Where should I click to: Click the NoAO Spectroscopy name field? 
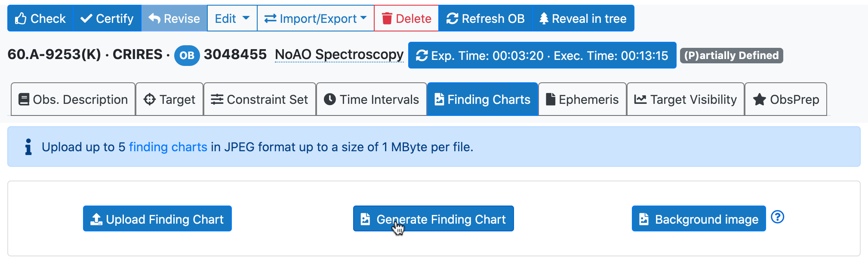point(339,55)
